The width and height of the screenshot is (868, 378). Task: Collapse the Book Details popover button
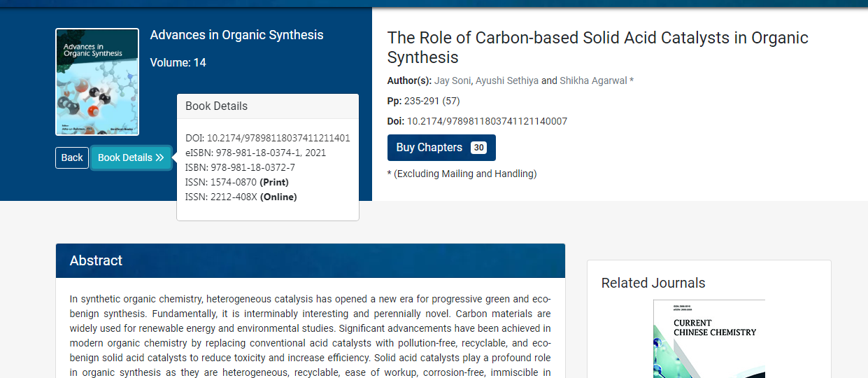pyautogui.click(x=131, y=157)
